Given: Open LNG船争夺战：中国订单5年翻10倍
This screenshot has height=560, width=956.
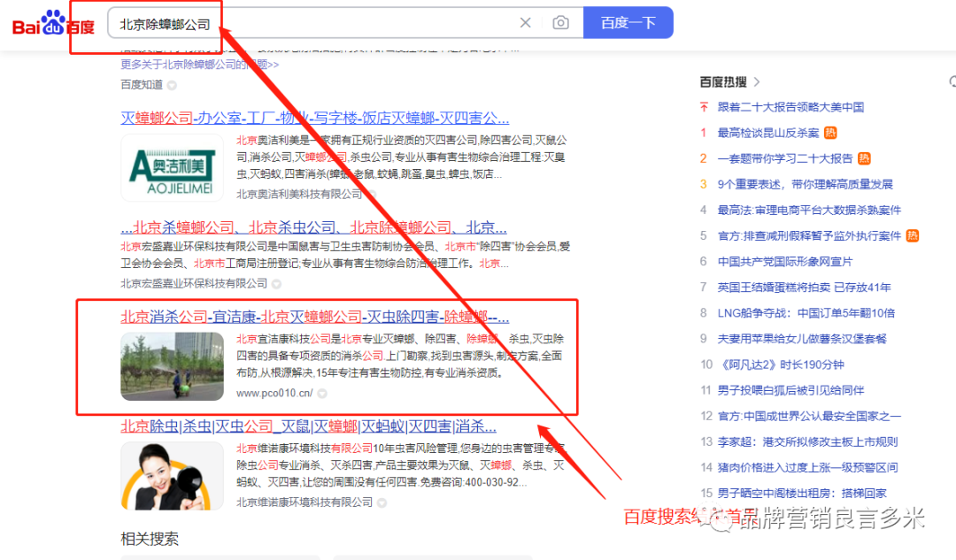Looking at the screenshot, I should 806,313.
